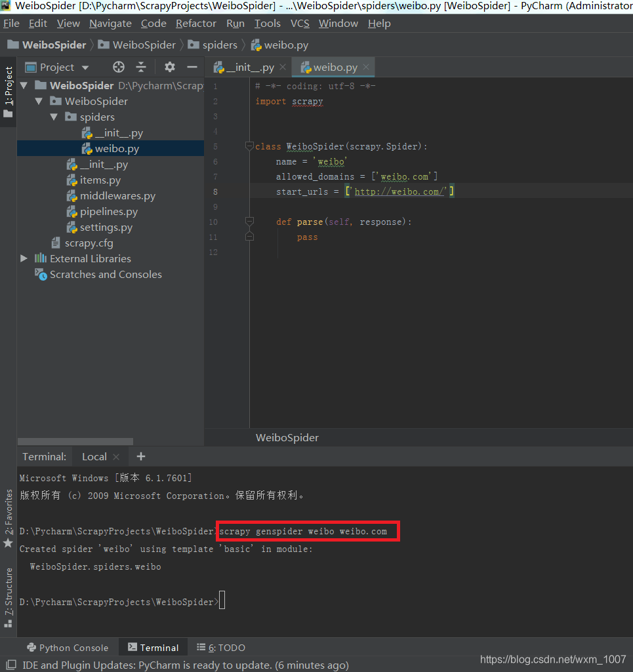This screenshot has height=672, width=633.
Task: Click the Locate/scroll-from-source crosshair icon
Action: [x=119, y=67]
